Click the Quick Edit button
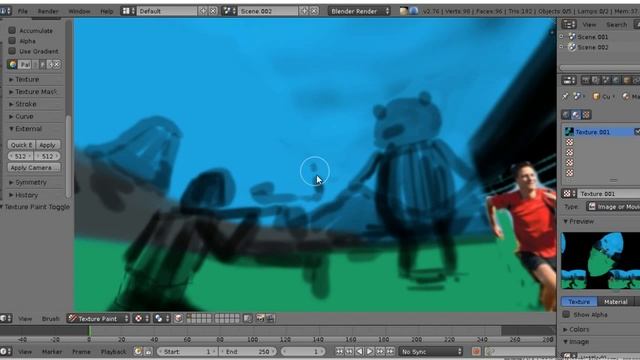Screen dimensions: 640x360 (x=21, y=145)
